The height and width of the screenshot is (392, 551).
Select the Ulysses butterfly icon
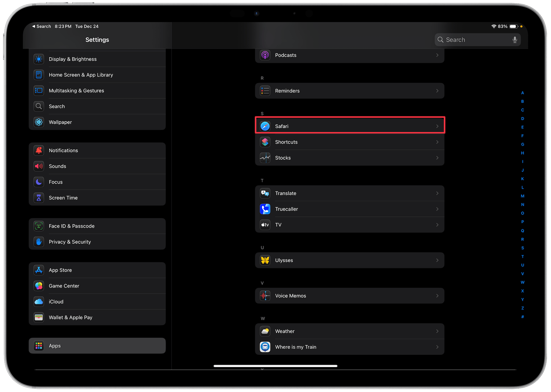pyautogui.click(x=265, y=260)
